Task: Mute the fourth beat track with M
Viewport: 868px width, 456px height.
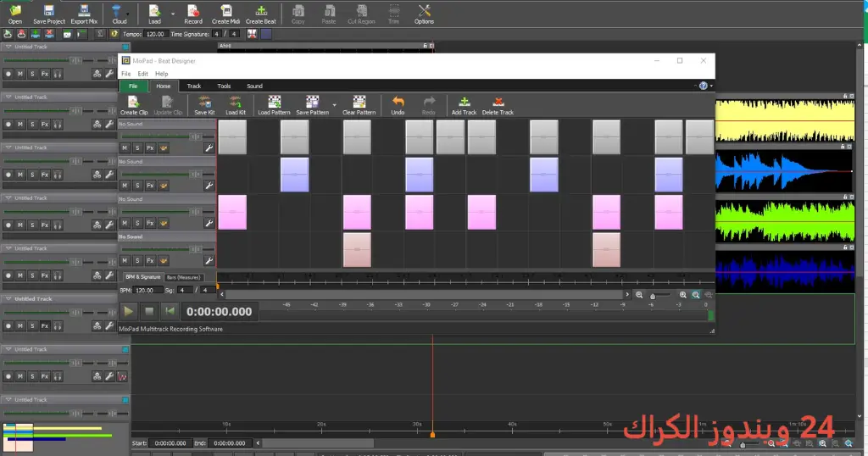Action: point(125,261)
